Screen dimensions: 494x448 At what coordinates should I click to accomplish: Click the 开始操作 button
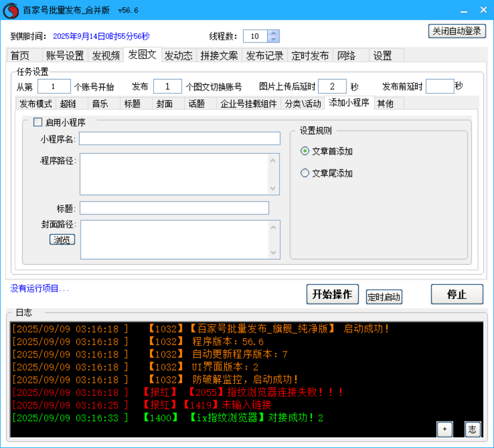click(x=332, y=294)
